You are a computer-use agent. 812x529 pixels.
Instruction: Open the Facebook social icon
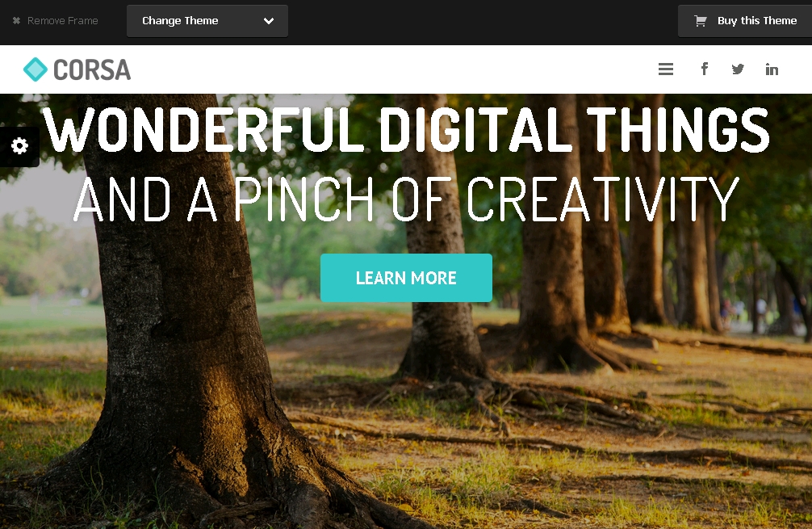point(705,69)
